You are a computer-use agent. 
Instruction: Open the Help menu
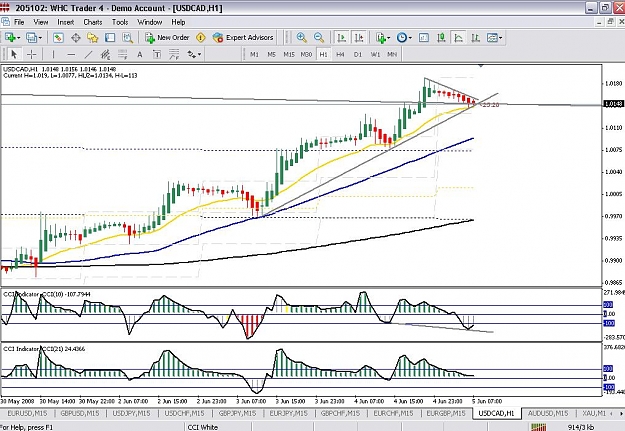178,22
